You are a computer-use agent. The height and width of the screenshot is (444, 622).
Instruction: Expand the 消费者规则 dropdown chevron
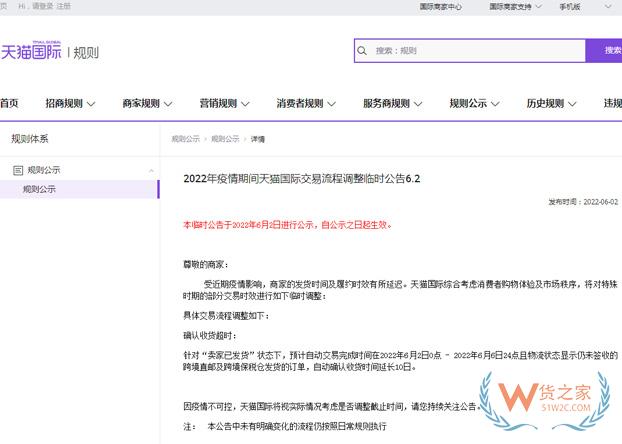pos(332,104)
